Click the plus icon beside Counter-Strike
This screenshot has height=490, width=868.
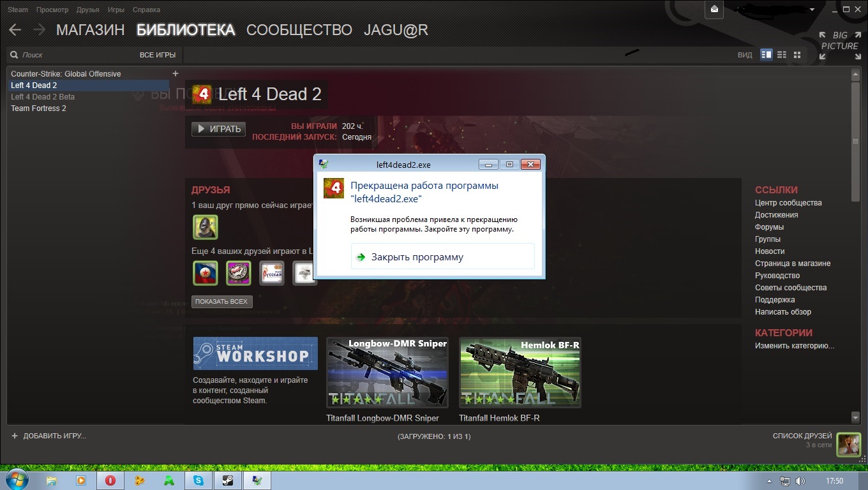tap(176, 73)
